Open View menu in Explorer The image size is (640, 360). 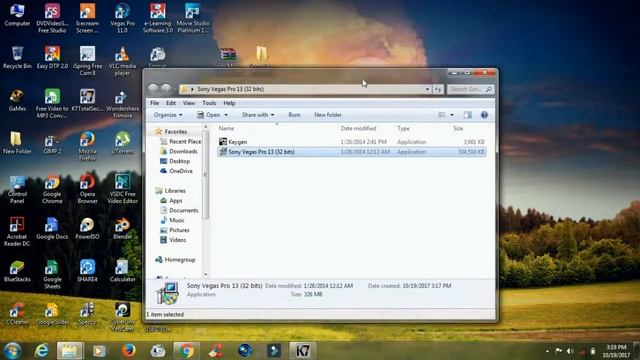pyautogui.click(x=189, y=103)
